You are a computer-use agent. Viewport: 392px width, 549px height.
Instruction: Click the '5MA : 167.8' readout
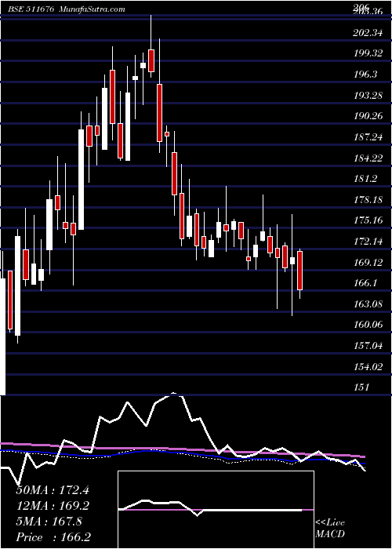[49, 522]
